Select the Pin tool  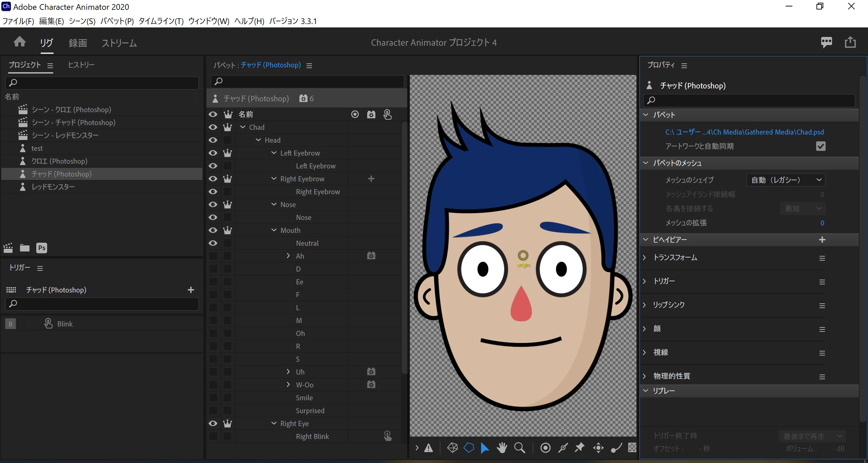tap(579, 448)
